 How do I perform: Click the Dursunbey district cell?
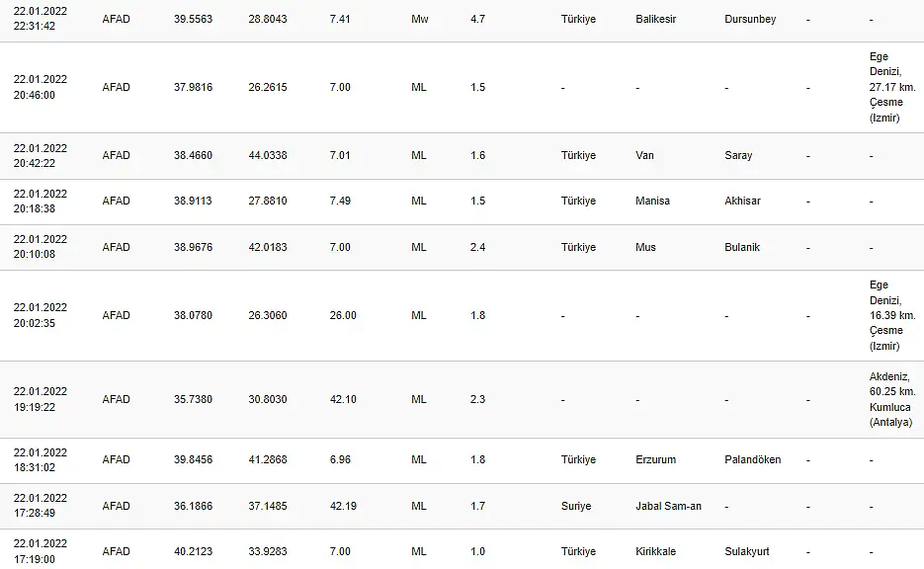[x=750, y=19]
